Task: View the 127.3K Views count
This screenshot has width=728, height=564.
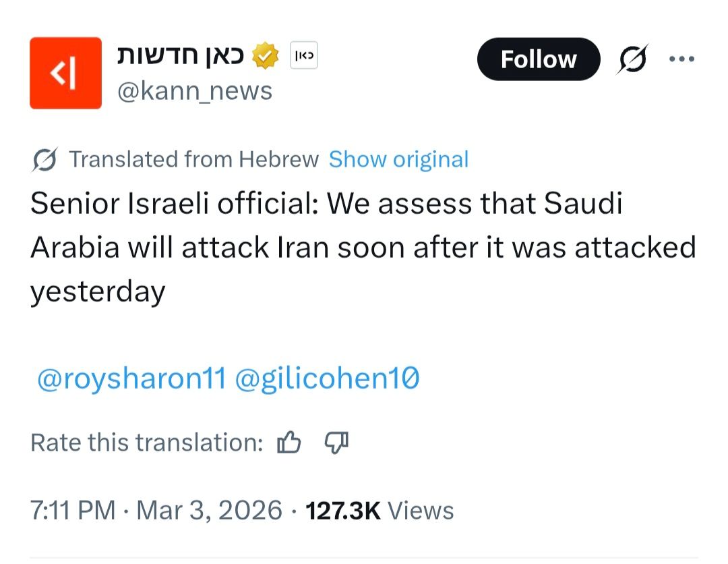Action: pos(380,510)
